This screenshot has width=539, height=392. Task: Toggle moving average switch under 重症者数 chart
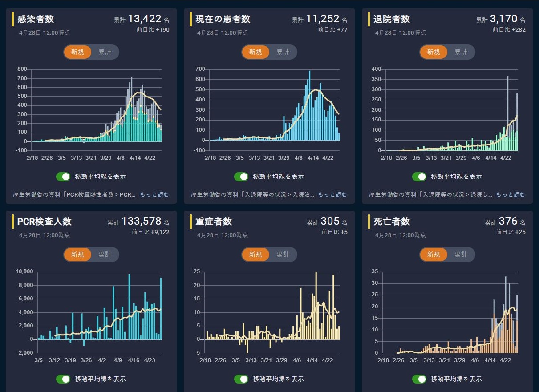[241, 379]
